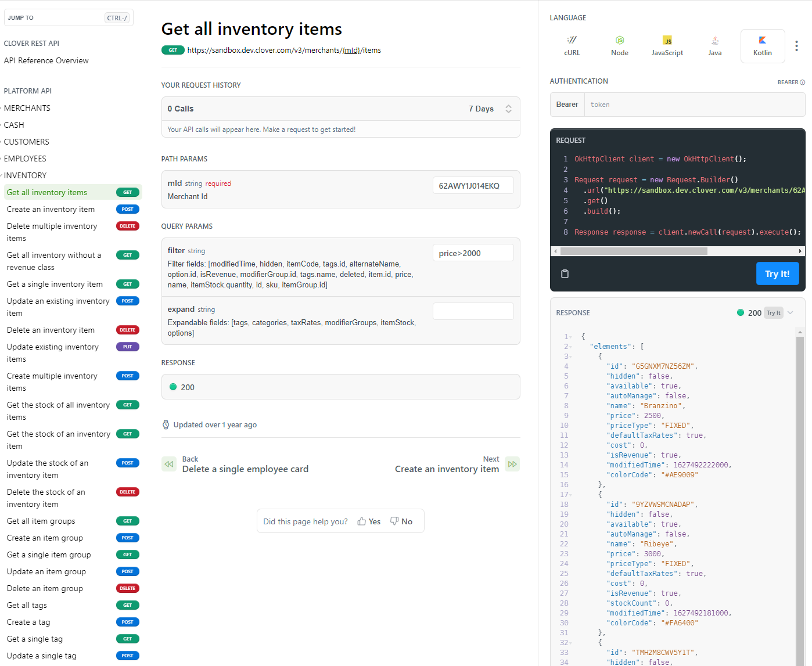Screen dimensions: 812x666
Task: Collapse JSON line 1 fold arrow
Action: pyautogui.click(x=570, y=337)
